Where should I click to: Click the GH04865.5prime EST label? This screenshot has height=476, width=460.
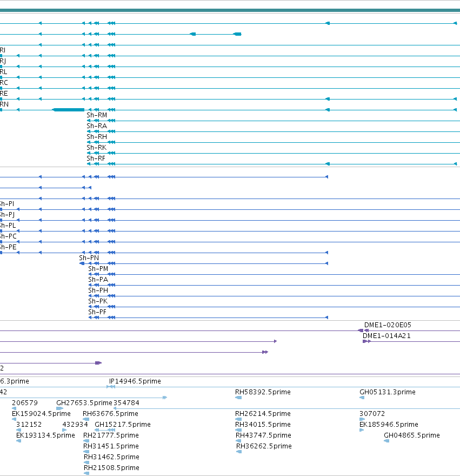click(x=412, y=435)
